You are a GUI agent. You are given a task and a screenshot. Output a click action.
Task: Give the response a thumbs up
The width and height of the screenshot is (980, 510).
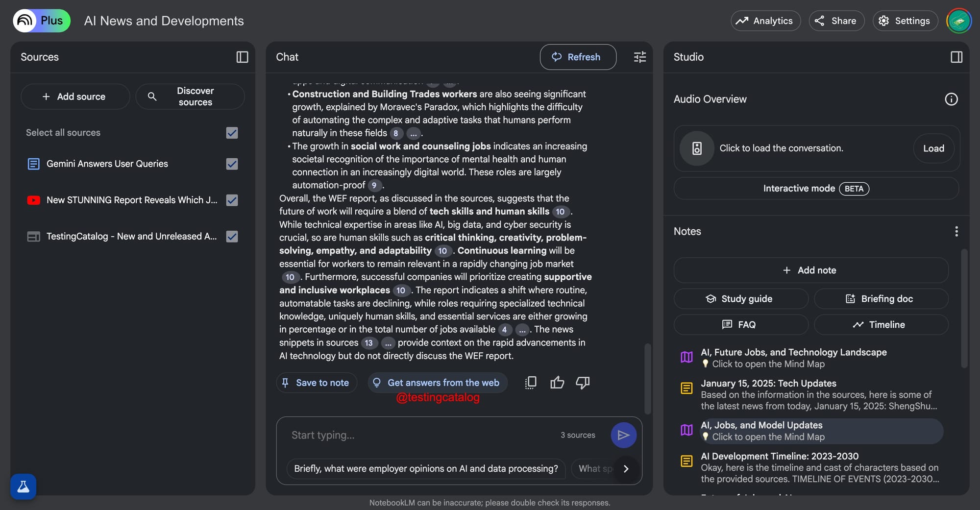point(557,383)
